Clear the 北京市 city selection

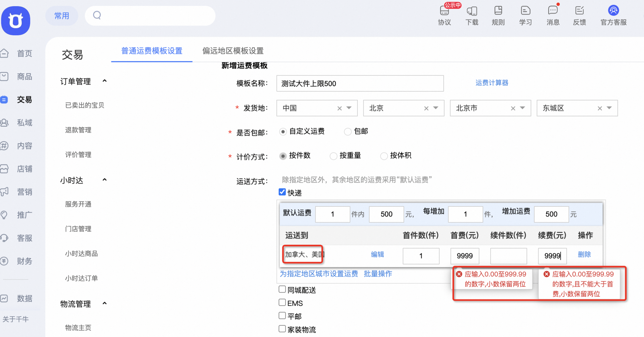click(x=513, y=108)
